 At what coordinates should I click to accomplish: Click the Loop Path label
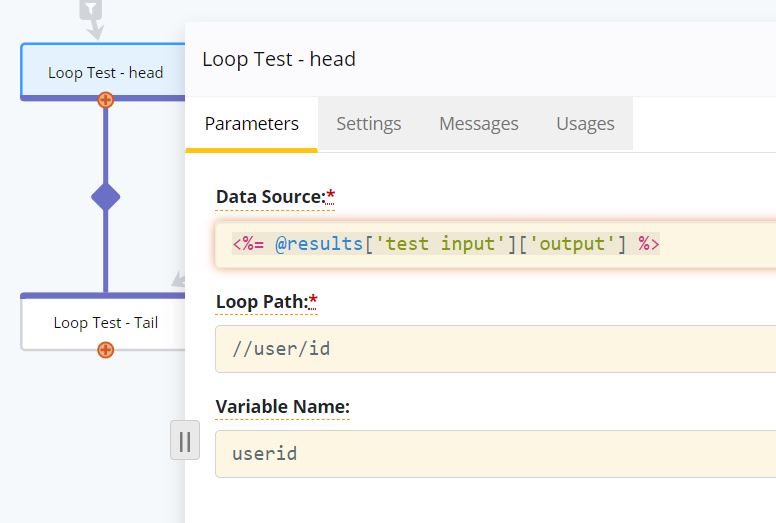coord(262,302)
